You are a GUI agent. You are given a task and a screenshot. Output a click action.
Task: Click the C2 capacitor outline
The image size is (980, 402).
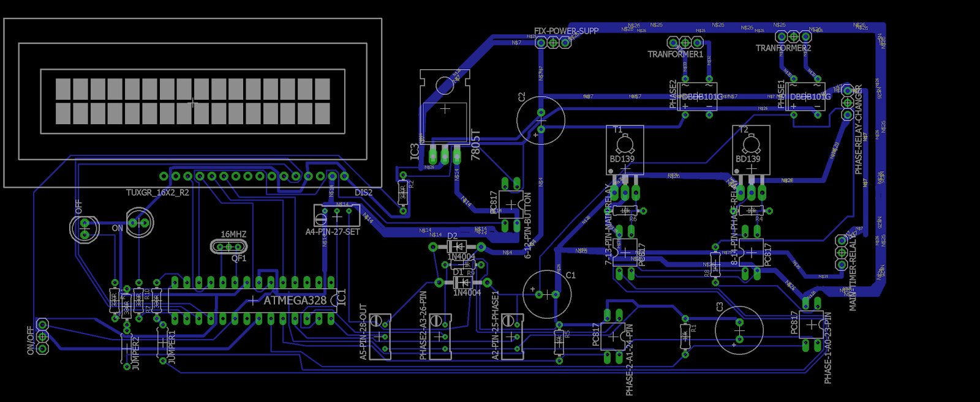tap(541, 121)
